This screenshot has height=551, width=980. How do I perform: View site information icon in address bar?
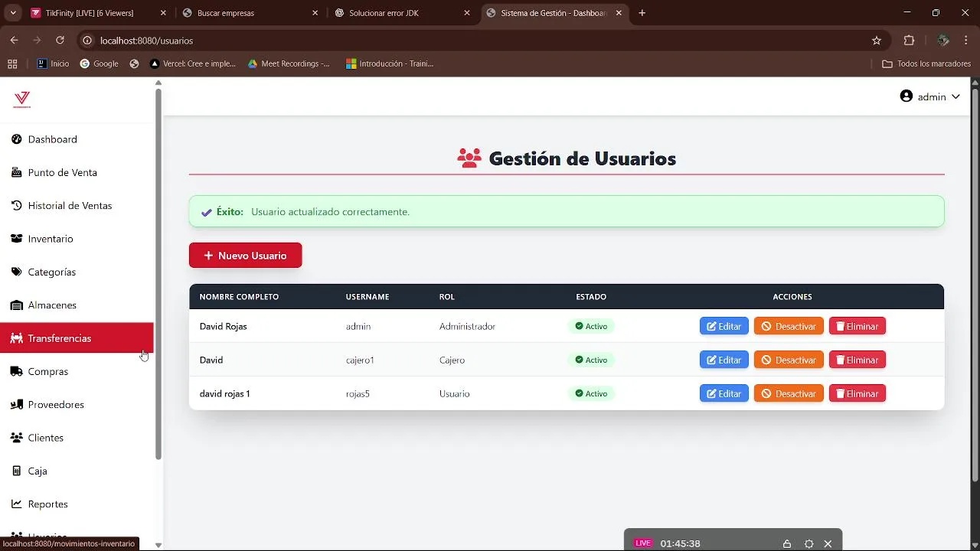pyautogui.click(x=87, y=41)
